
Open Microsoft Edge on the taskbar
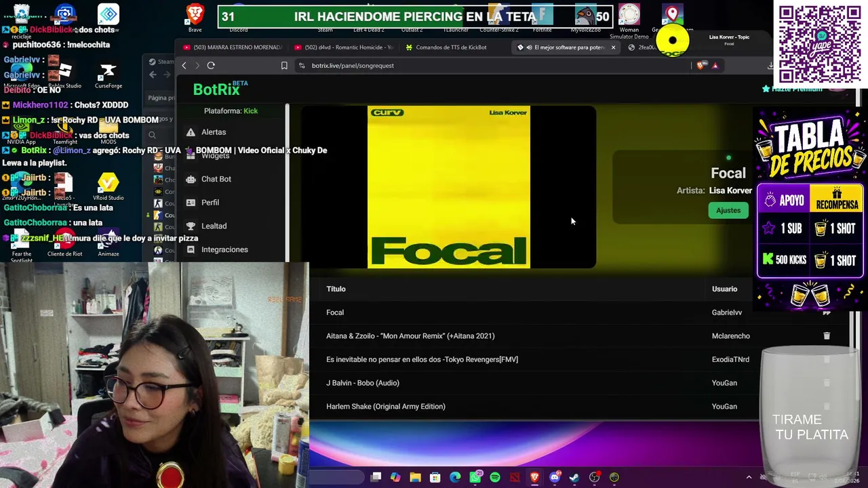(455, 477)
